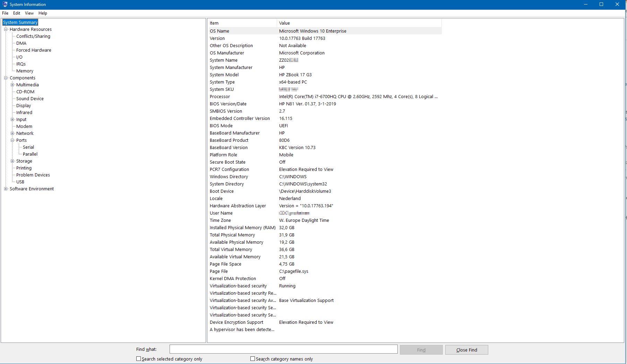Screen dimensions: 627x364
Task: Collapse the Components tree node
Action: [6, 78]
